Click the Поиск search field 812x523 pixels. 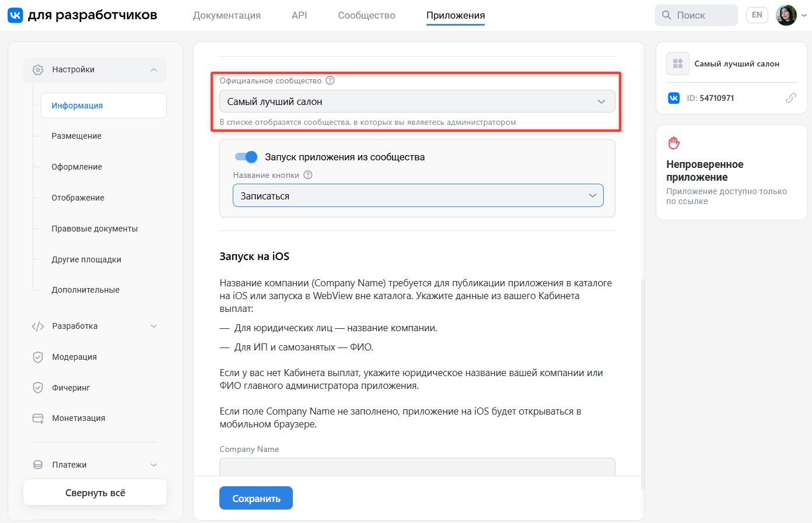point(696,15)
